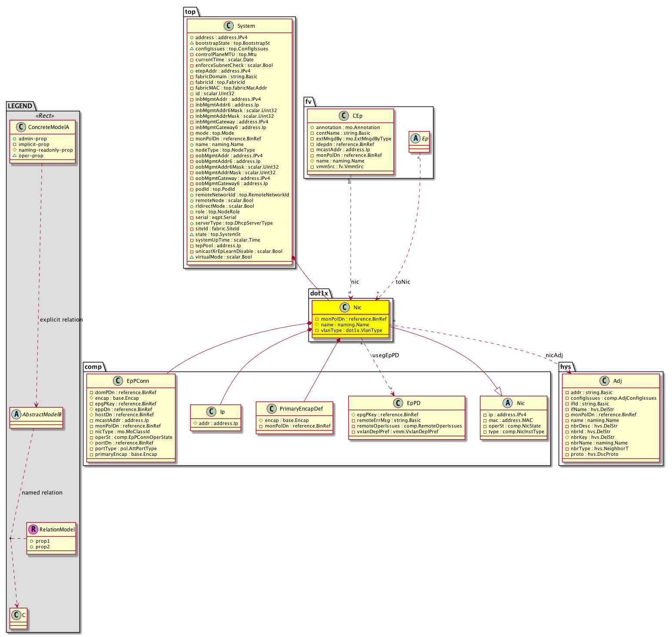Click the toNic relation label
672x637 pixels.
[x=403, y=282]
